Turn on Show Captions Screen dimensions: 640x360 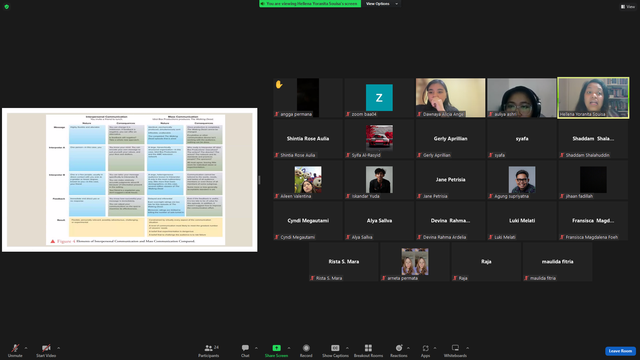point(335,351)
